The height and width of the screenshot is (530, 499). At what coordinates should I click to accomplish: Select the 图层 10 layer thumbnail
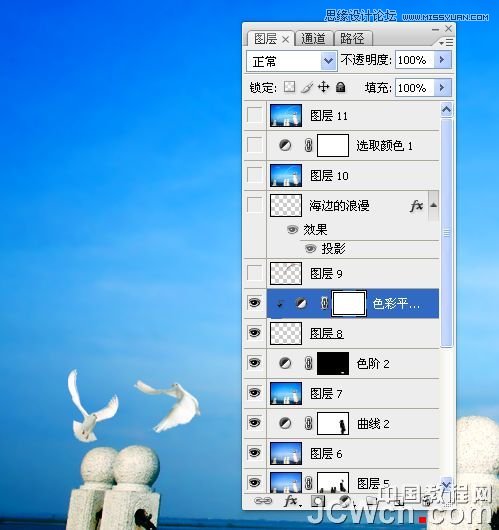pos(286,175)
